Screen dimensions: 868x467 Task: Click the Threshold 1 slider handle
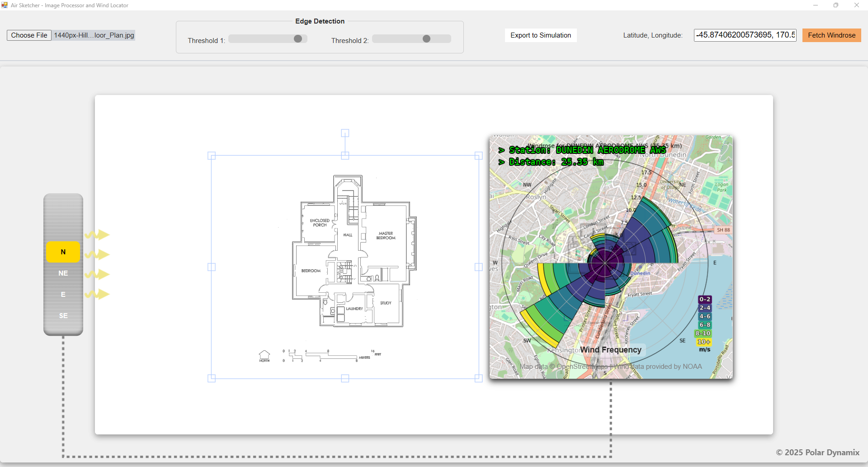297,39
